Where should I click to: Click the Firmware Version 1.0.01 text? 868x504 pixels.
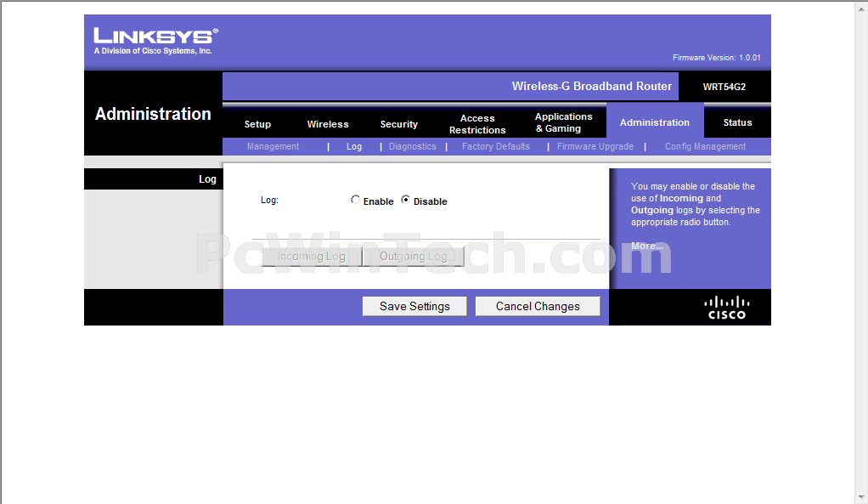pyautogui.click(x=716, y=58)
